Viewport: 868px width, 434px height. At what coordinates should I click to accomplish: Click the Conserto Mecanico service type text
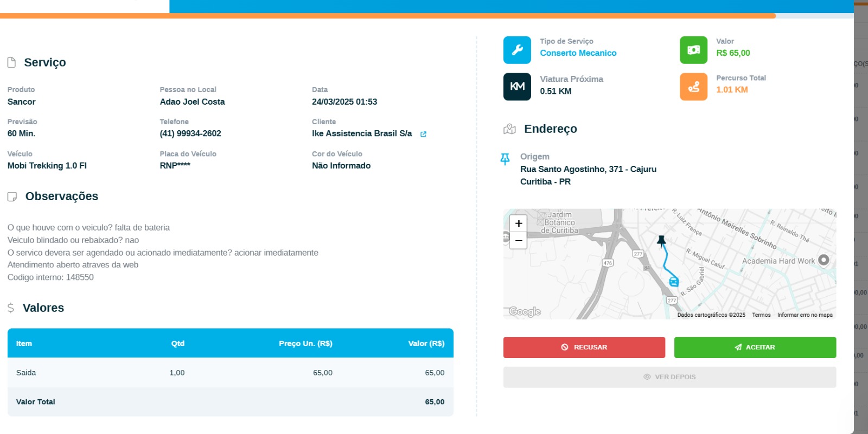(x=578, y=53)
